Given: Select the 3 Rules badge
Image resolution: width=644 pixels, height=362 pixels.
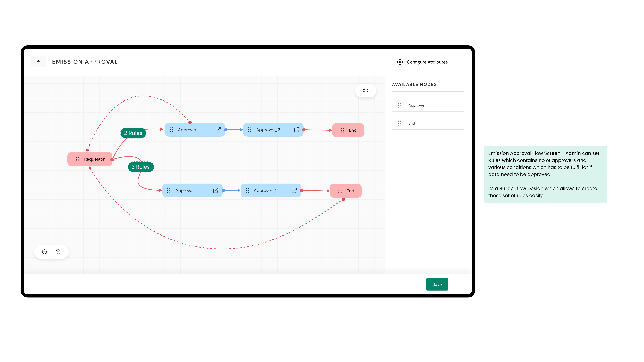Looking at the screenshot, I should [x=141, y=167].
